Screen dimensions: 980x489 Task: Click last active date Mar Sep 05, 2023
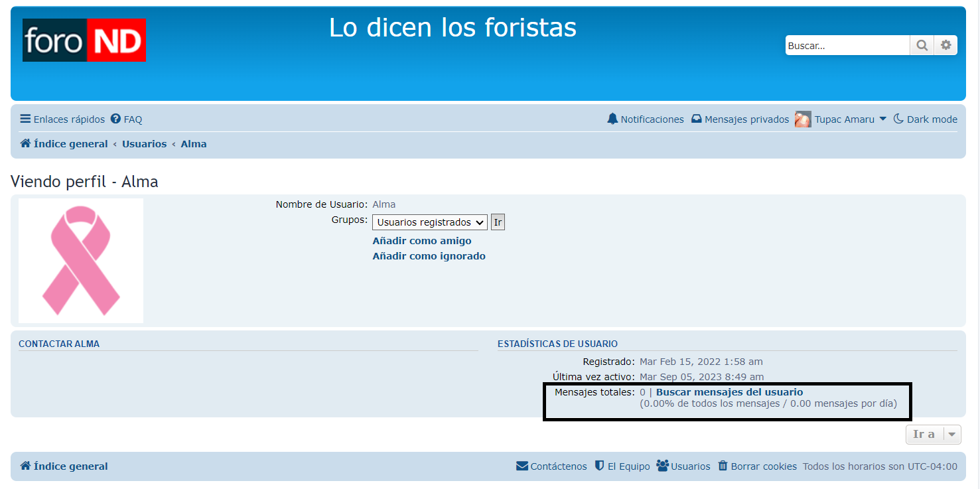[702, 377]
